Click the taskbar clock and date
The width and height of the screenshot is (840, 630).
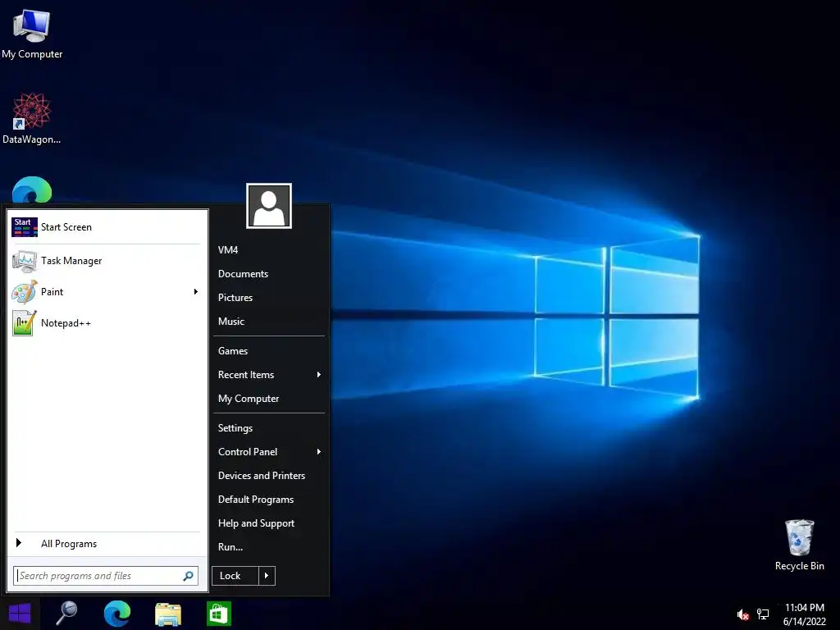pyautogui.click(x=804, y=614)
